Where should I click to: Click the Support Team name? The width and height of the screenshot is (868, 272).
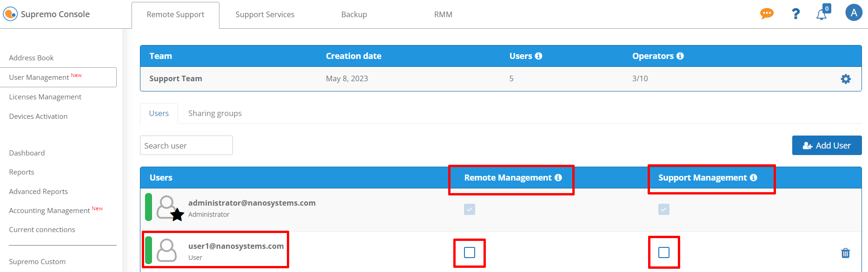pyautogui.click(x=176, y=78)
